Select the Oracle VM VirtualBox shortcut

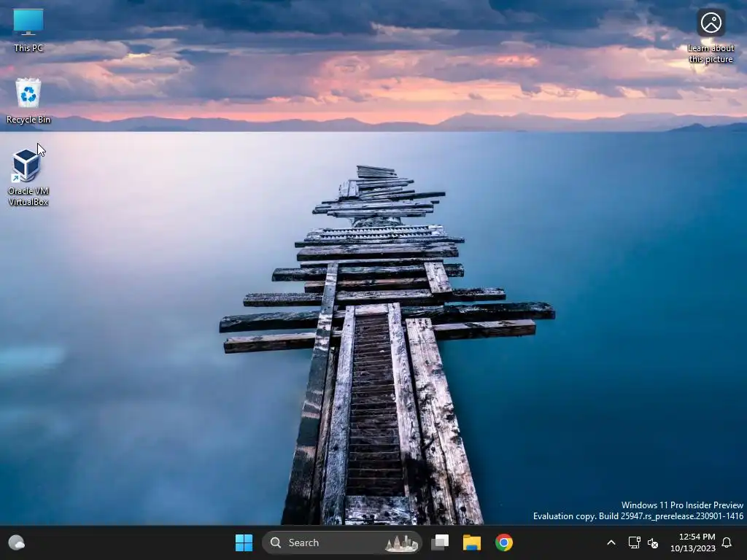28,177
